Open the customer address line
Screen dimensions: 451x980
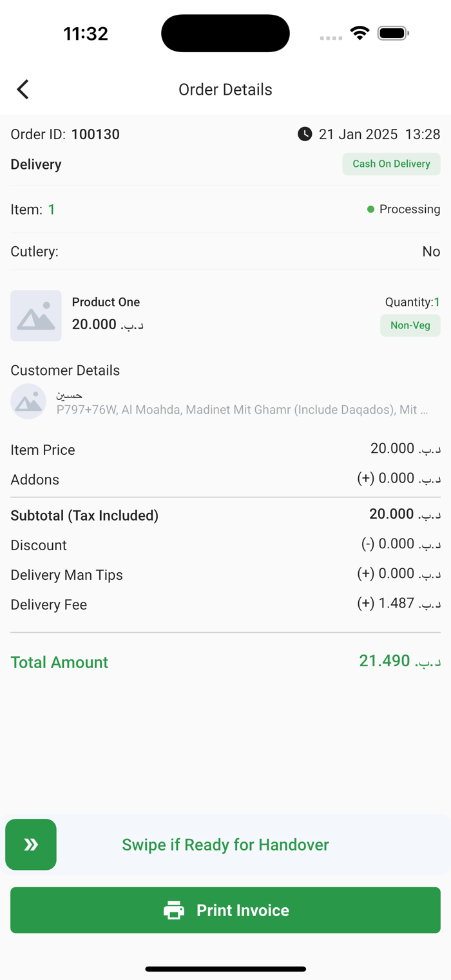tap(242, 409)
